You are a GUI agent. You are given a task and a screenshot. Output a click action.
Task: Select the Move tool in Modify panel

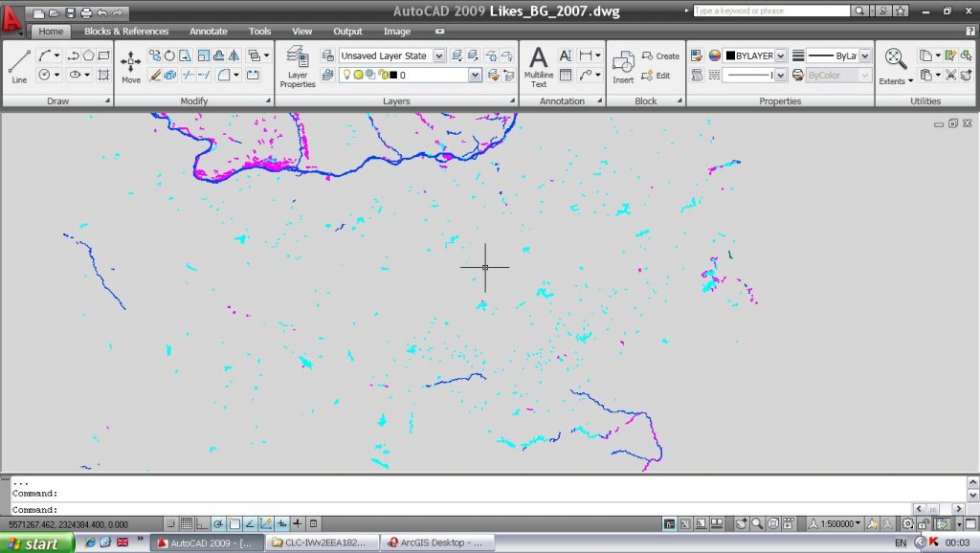(130, 66)
